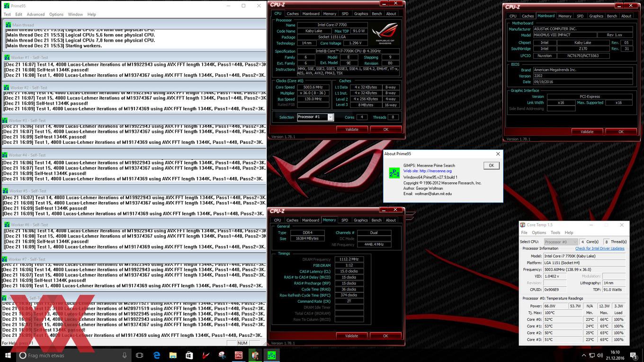This screenshot has height=362, width=644.
Task: Click the Prime95 title bar app icon
Action: [x=6, y=6]
